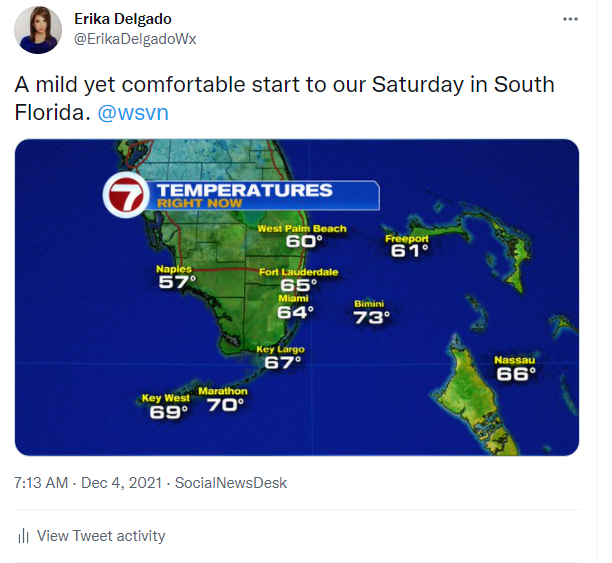Click the Erika Delgado display name
Viewport: 612px width, 563px height.
click(123, 19)
